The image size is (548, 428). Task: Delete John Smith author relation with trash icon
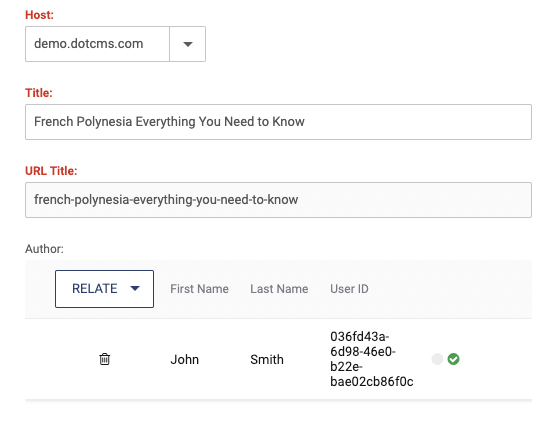104,359
